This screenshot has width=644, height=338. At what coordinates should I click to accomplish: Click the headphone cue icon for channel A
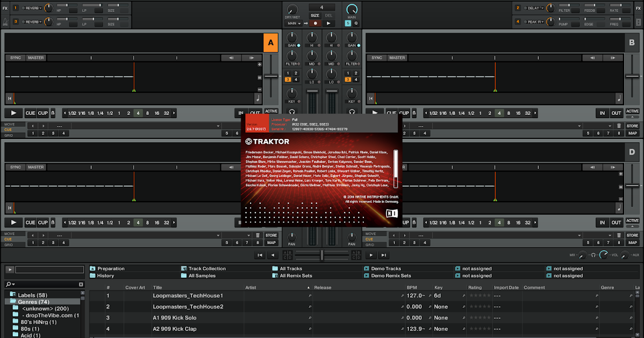(x=292, y=112)
